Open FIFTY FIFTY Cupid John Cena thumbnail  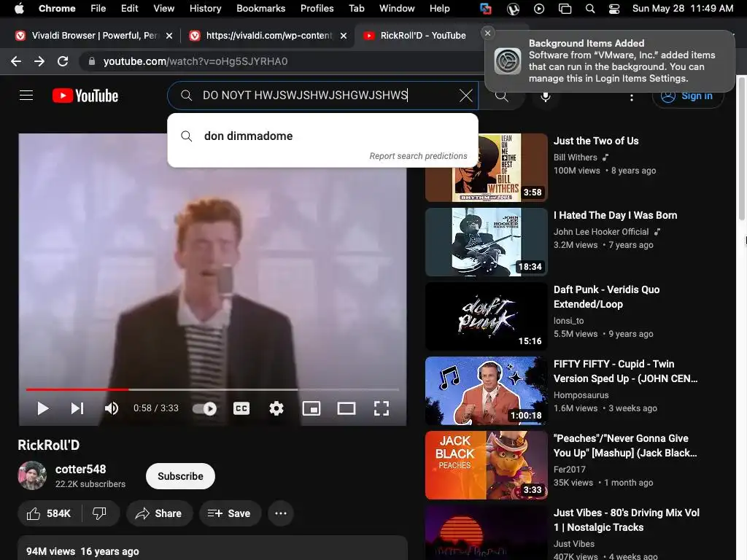click(487, 391)
